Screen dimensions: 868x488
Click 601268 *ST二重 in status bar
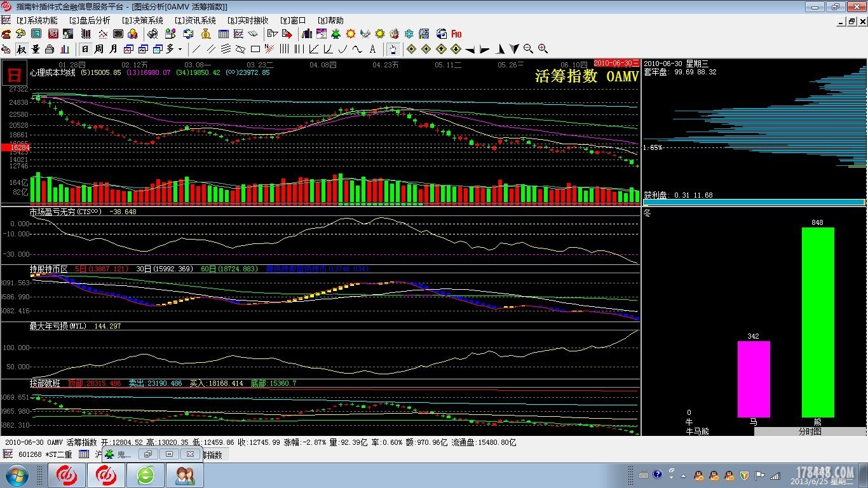point(46,454)
